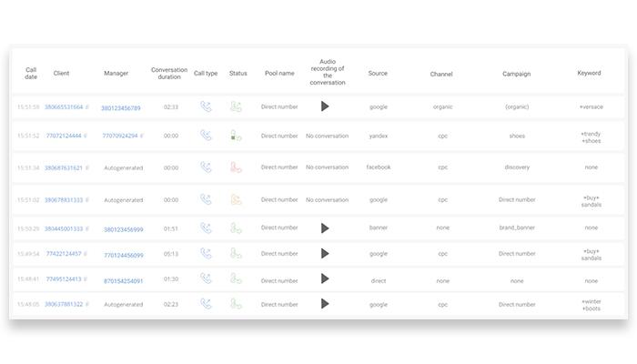Image resolution: width=637 pixels, height=364 pixels.
Task: Click the Keyword column header
Action: click(589, 73)
